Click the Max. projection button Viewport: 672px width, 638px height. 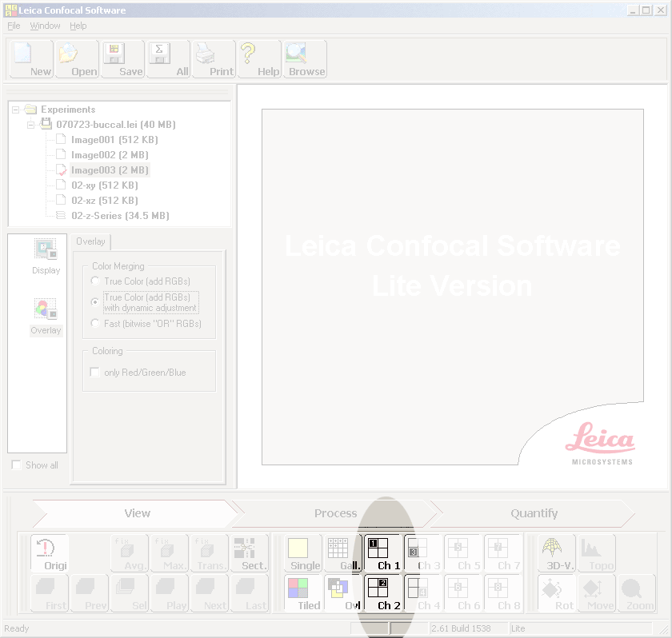click(170, 553)
